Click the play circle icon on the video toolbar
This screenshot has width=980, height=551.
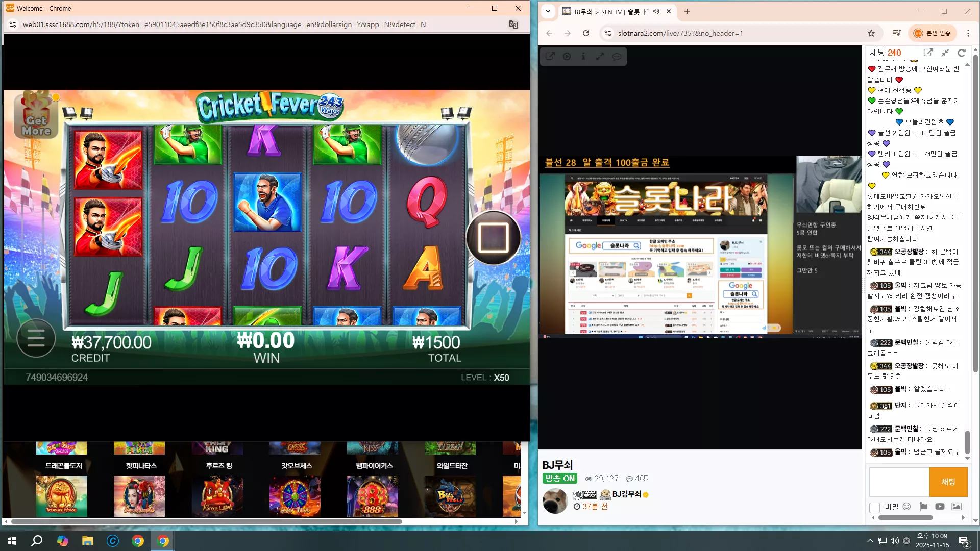[x=567, y=57]
